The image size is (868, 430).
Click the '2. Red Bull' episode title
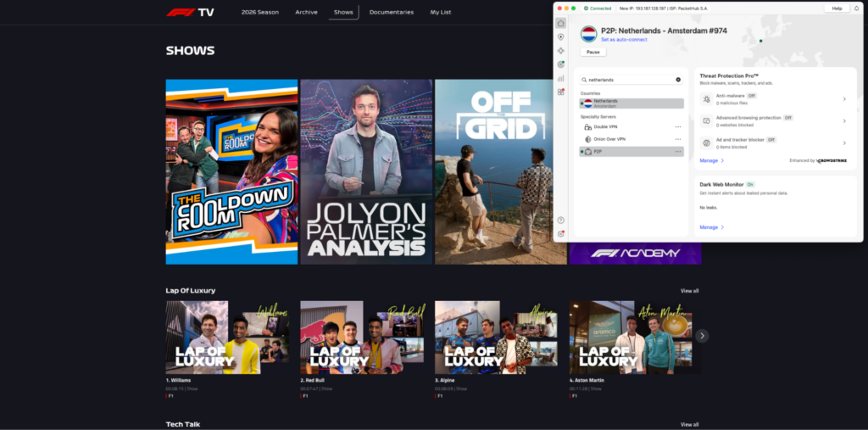click(x=313, y=381)
